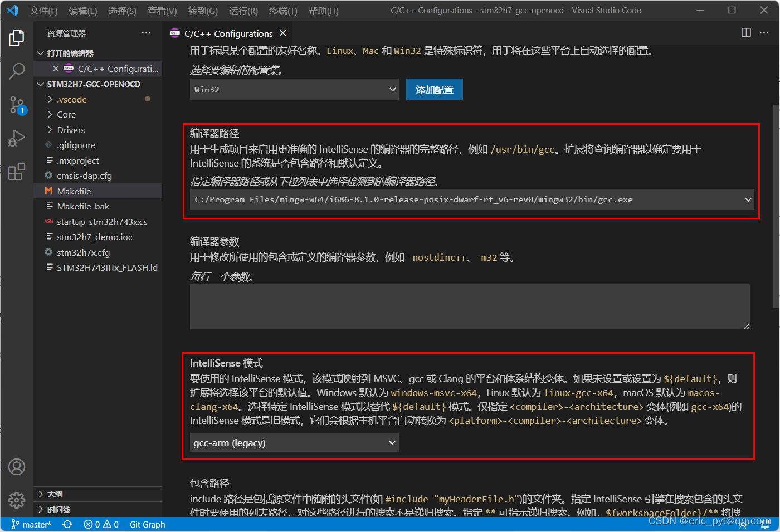The height and width of the screenshot is (532, 780).
Task: Click the master* git branch indicator
Action: pos(31,524)
